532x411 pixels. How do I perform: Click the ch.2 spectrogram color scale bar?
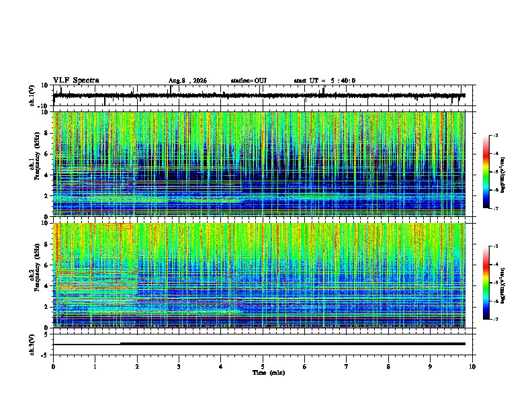(486, 283)
